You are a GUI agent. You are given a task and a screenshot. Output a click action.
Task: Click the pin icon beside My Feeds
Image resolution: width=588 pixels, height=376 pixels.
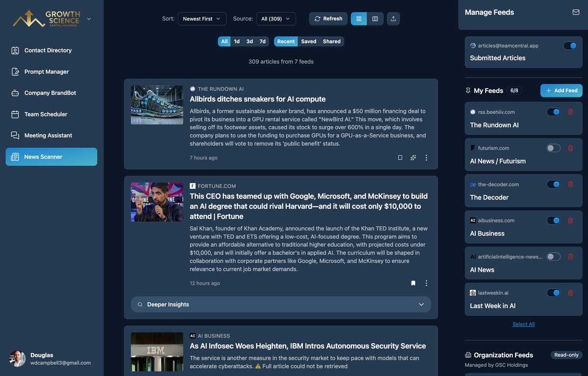tap(468, 91)
